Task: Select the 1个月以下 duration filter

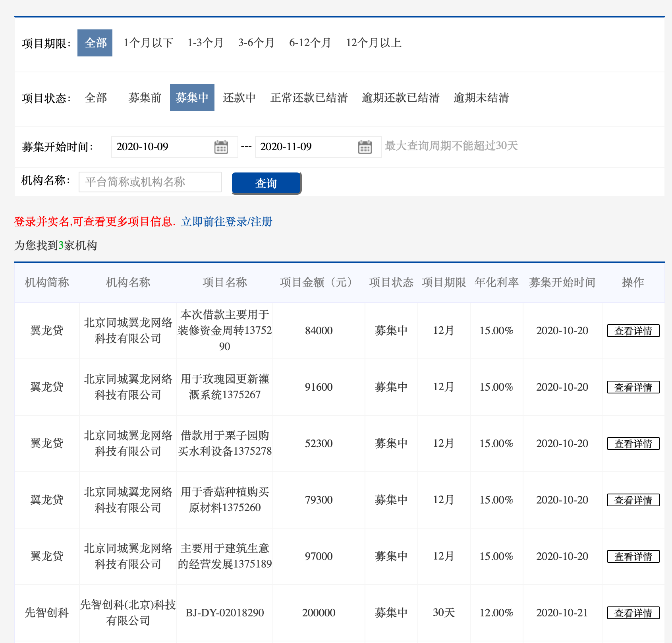Action: click(x=148, y=43)
